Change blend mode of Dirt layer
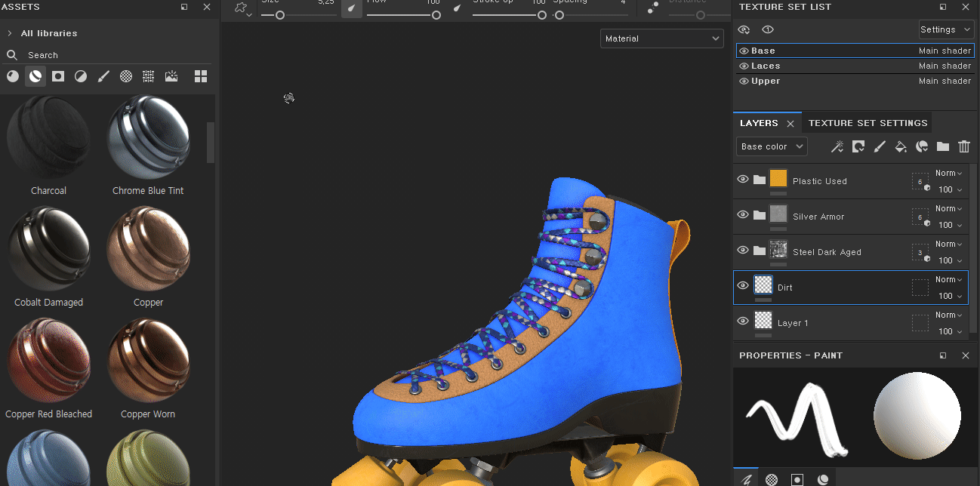This screenshot has height=486, width=980. point(949,279)
